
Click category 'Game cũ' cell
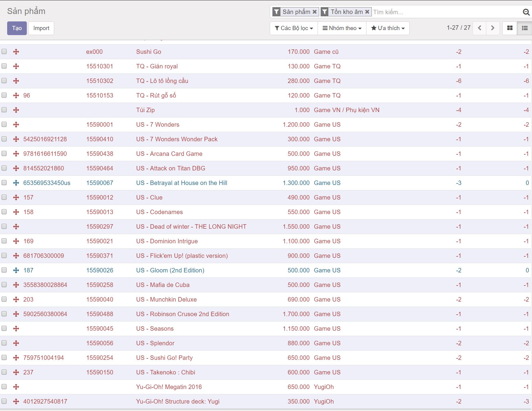click(x=326, y=52)
